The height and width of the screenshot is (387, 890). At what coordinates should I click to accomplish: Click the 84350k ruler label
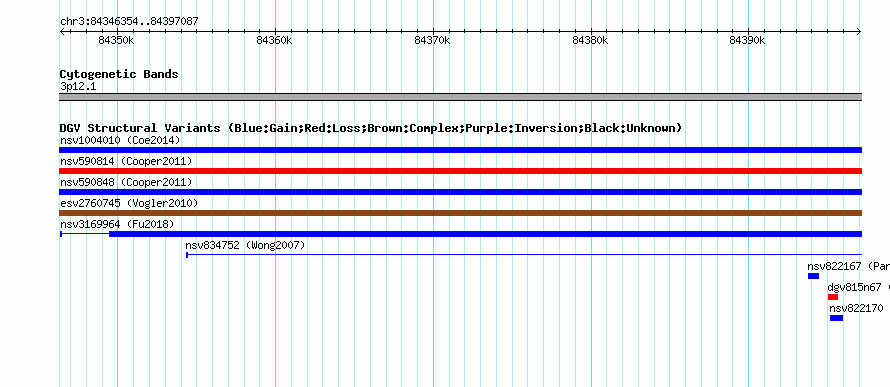point(116,40)
